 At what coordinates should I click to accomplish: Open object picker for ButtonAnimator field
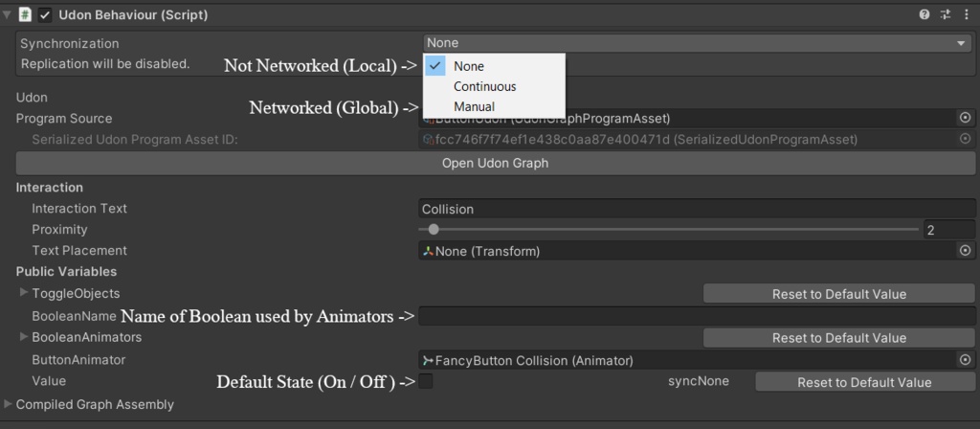(x=965, y=360)
